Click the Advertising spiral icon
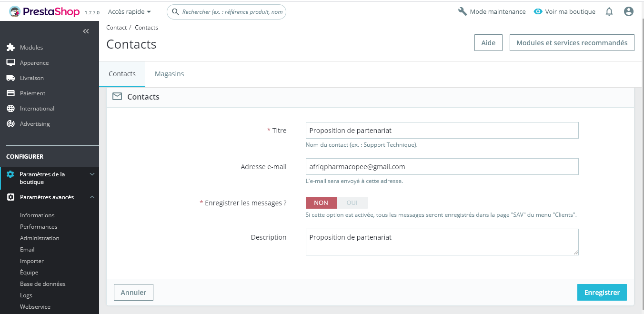The width and height of the screenshot is (644, 314). 10,124
